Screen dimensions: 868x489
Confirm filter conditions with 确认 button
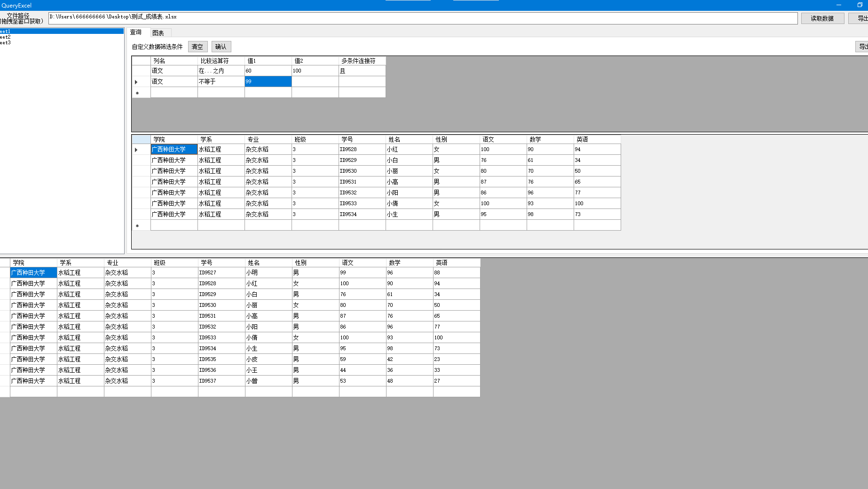[x=221, y=47]
